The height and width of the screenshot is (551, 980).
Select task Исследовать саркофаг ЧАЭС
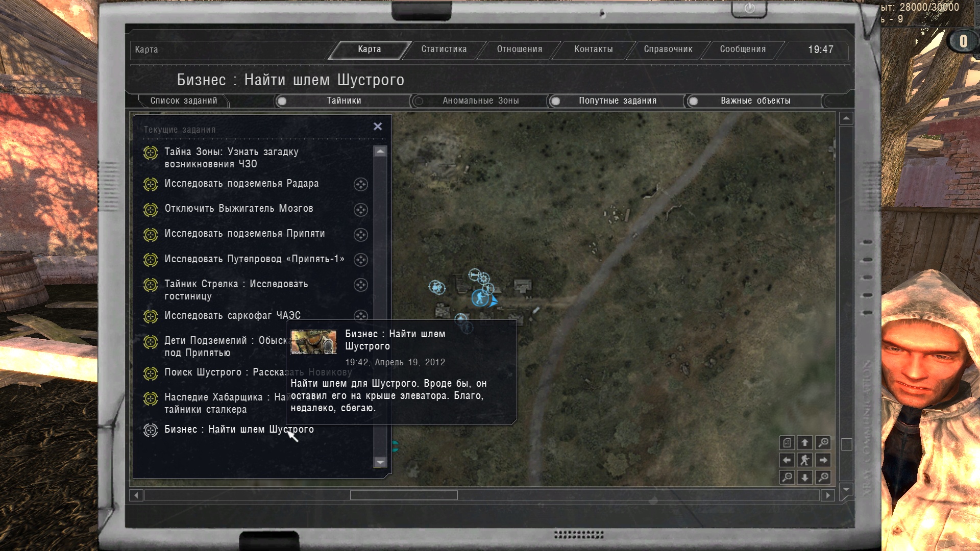click(232, 316)
